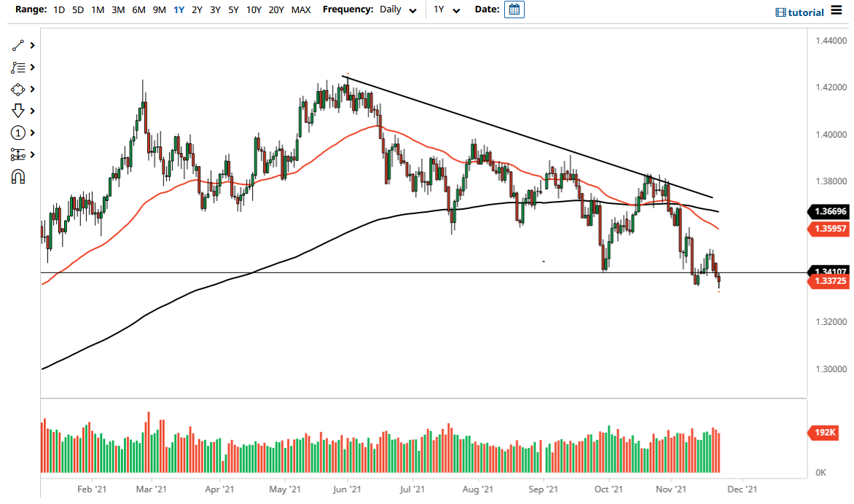Click the 192K volume label

tap(823, 432)
